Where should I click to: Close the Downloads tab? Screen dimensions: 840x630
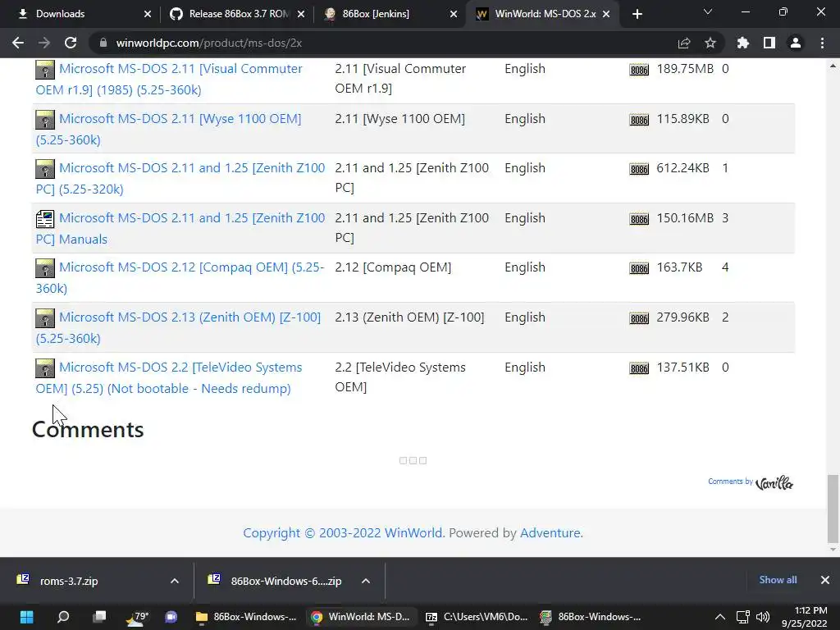pos(148,14)
